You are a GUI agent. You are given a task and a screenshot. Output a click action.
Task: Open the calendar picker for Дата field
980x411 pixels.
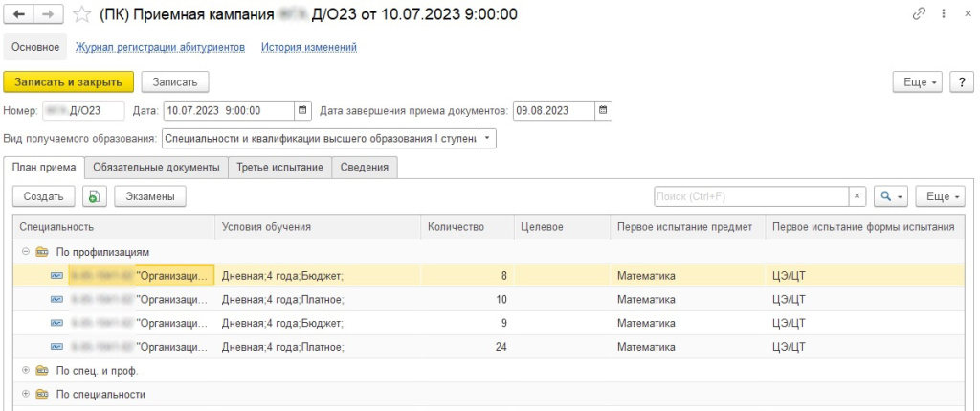coord(302,110)
